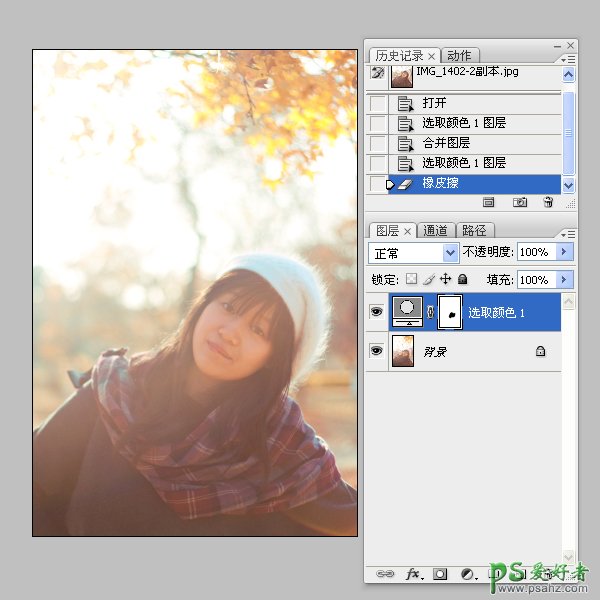
Task: Hide the 选取颜色 1 adjustment layer
Action: (x=377, y=312)
